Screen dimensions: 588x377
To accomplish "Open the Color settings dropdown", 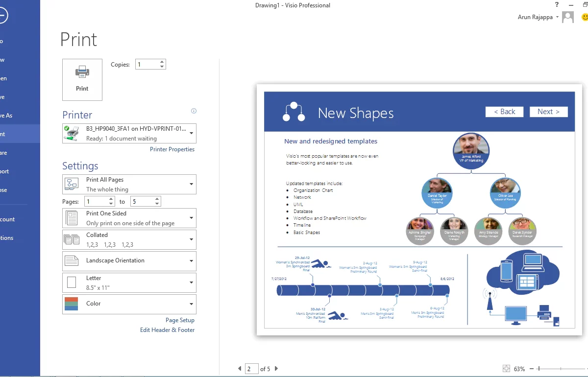I will 129,304.
